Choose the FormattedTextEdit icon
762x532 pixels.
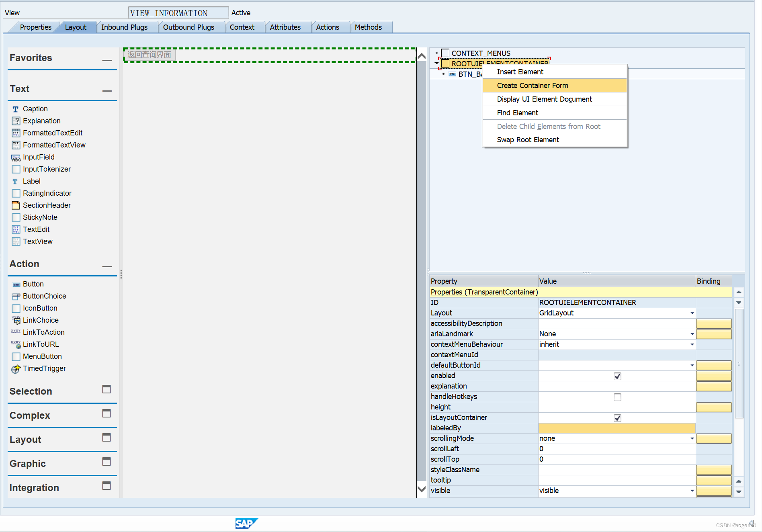point(16,133)
